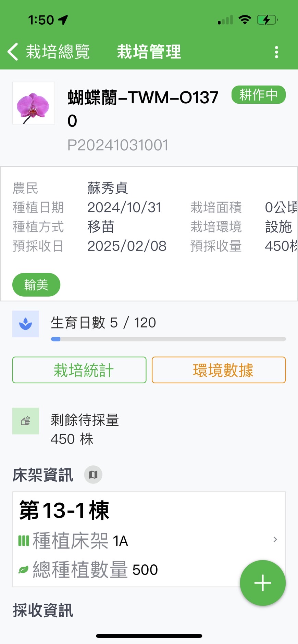Tap the 剩餘待採量 450 株 entry
This screenshot has height=644, width=298.
coord(85,429)
